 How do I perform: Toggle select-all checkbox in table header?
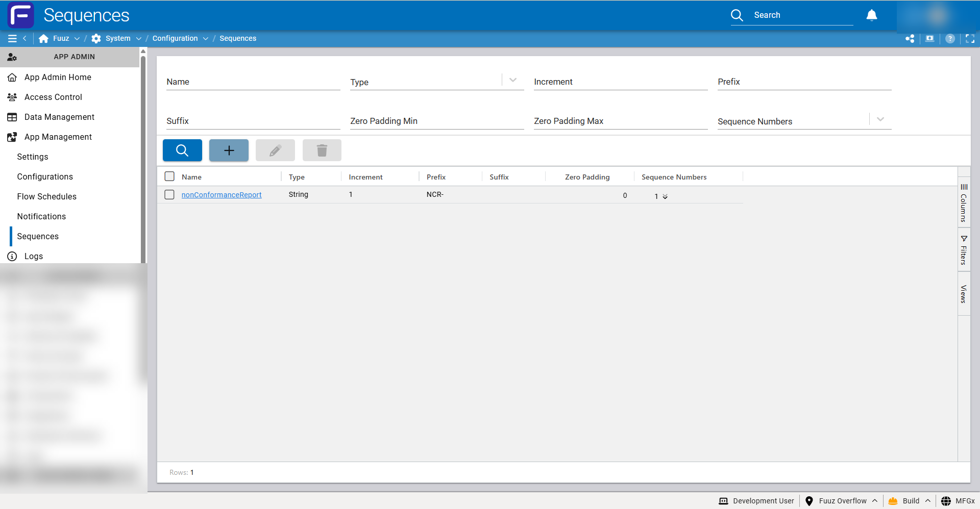click(169, 176)
